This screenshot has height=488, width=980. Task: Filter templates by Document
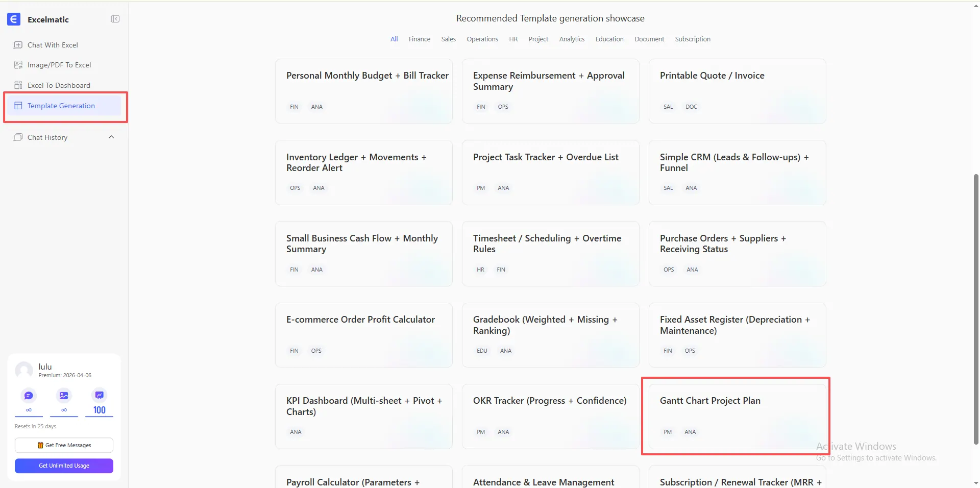click(649, 39)
